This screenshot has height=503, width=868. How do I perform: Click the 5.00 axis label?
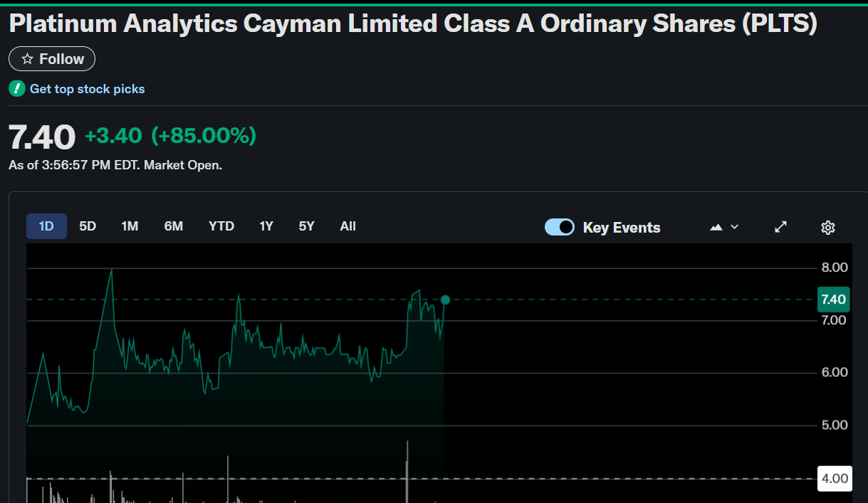(835, 425)
